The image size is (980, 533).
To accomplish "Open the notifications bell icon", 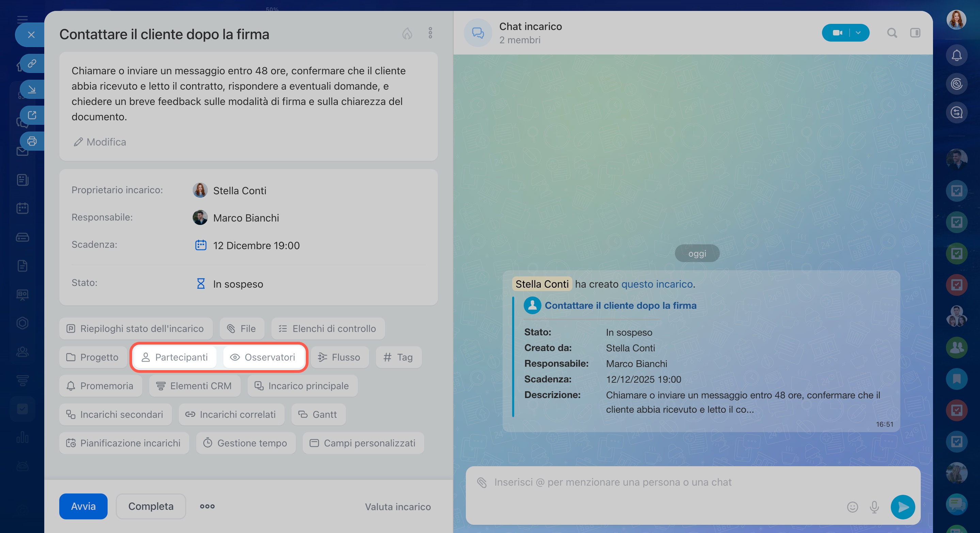I will [957, 56].
